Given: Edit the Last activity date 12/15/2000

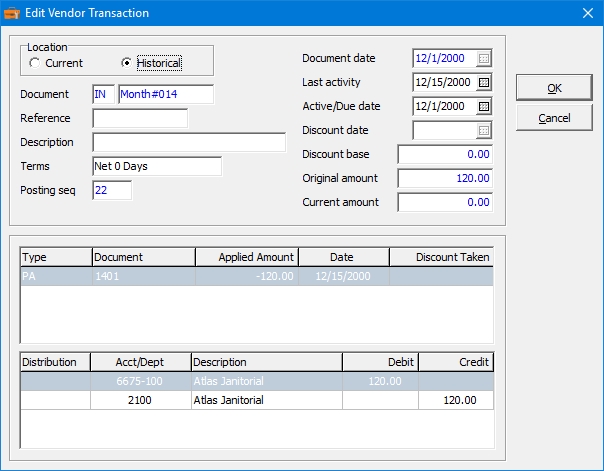Looking at the screenshot, I should [445, 82].
